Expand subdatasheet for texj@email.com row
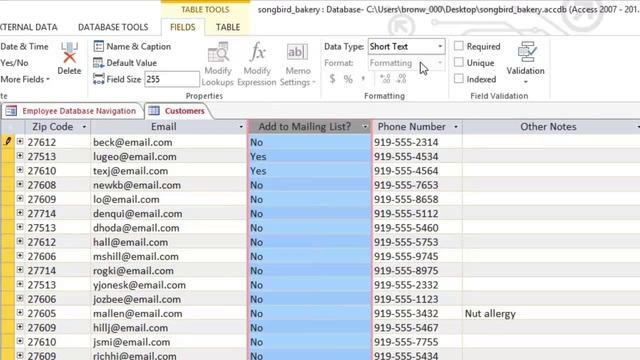Screen dimensions: 640x360 pos(20,170)
